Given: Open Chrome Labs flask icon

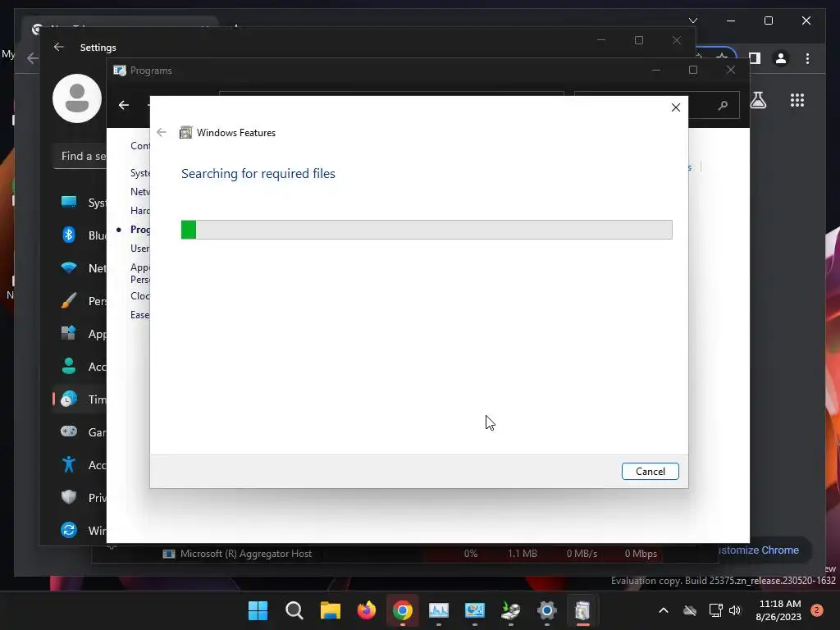Looking at the screenshot, I should point(758,100).
